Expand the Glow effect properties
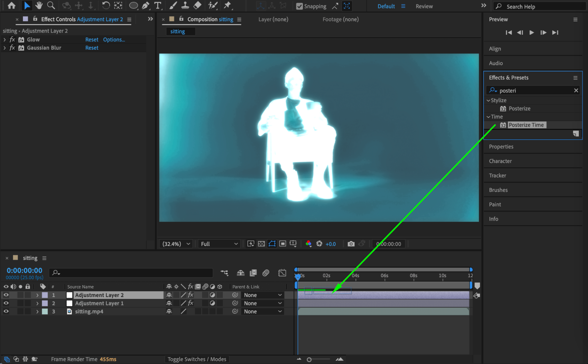Viewport: 588px width, 364px height. click(4, 39)
